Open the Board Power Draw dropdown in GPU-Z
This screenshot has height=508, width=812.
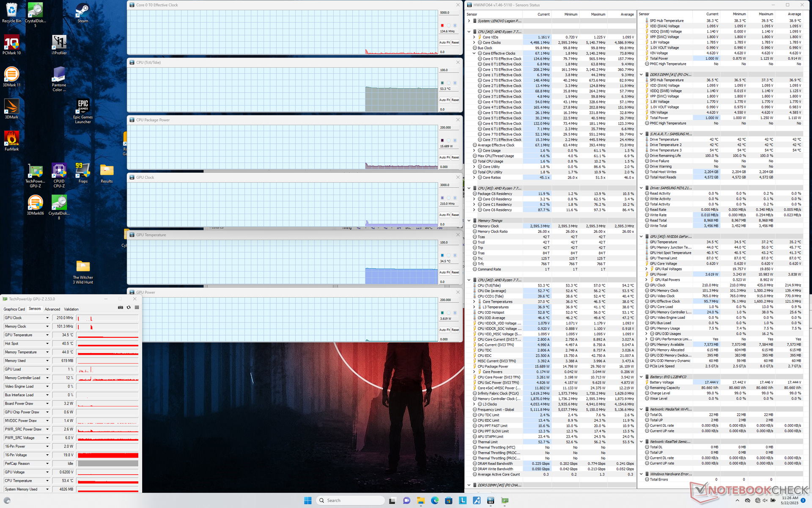[47, 403]
